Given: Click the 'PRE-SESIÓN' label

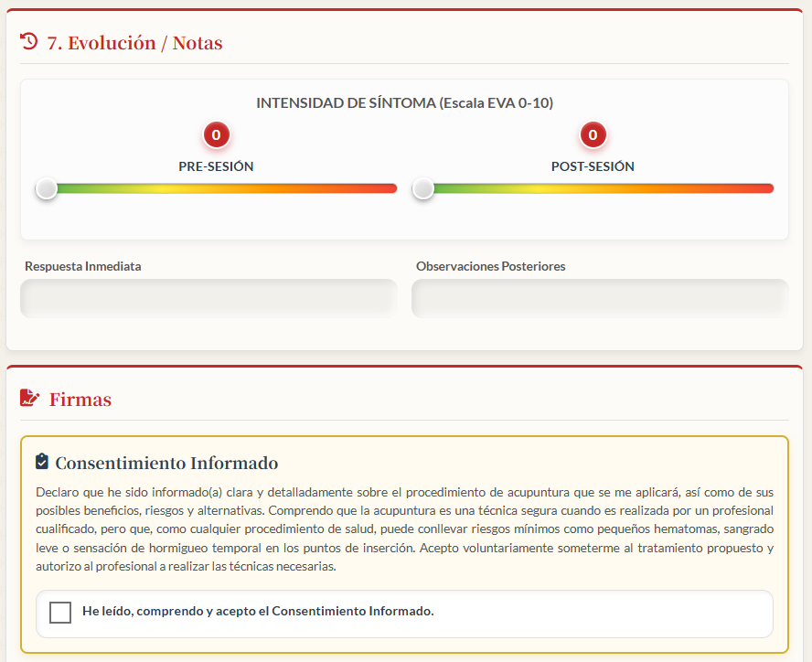Looking at the screenshot, I should pos(216,166).
